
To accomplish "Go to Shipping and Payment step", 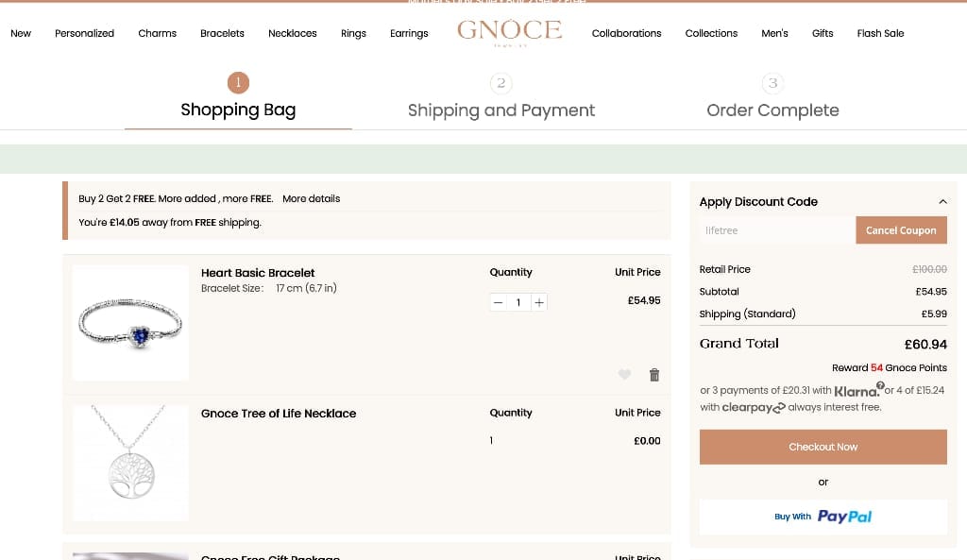I will (x=500, y=110).
